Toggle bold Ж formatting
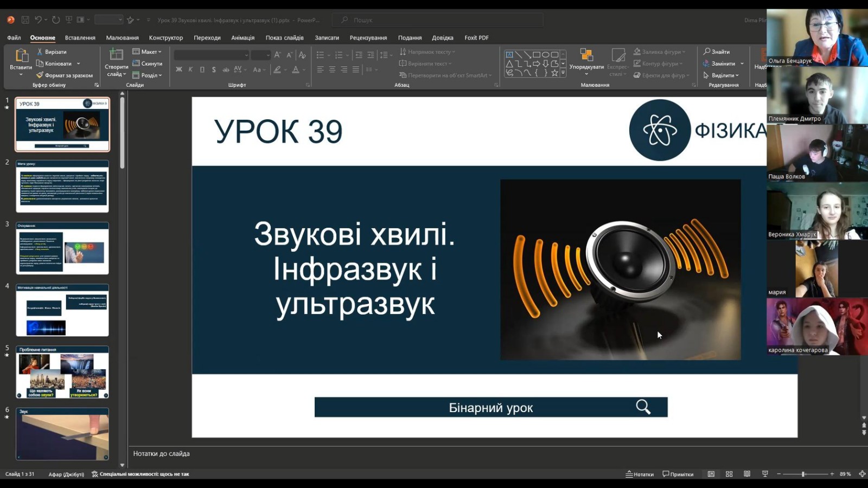 pos(179,69)
